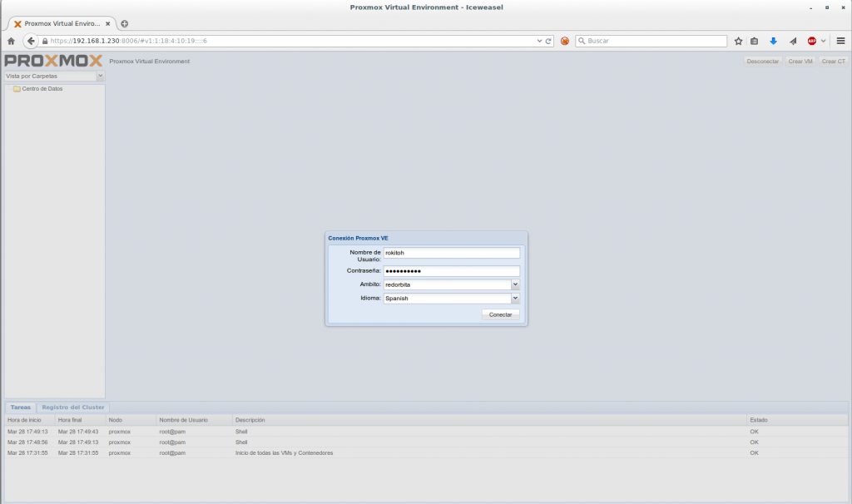Image resolution: width=852 pixels, height=504 pixels.
Task: Select Centro de Datos tree node
Action: (x=42, y=89)
